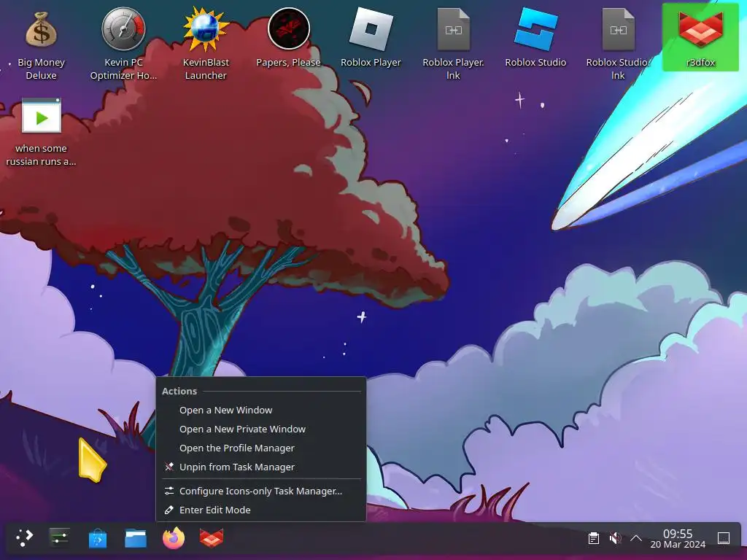Select Open the Profile Manager
This screenshot has width=747, height=560.
coord(261,448)
